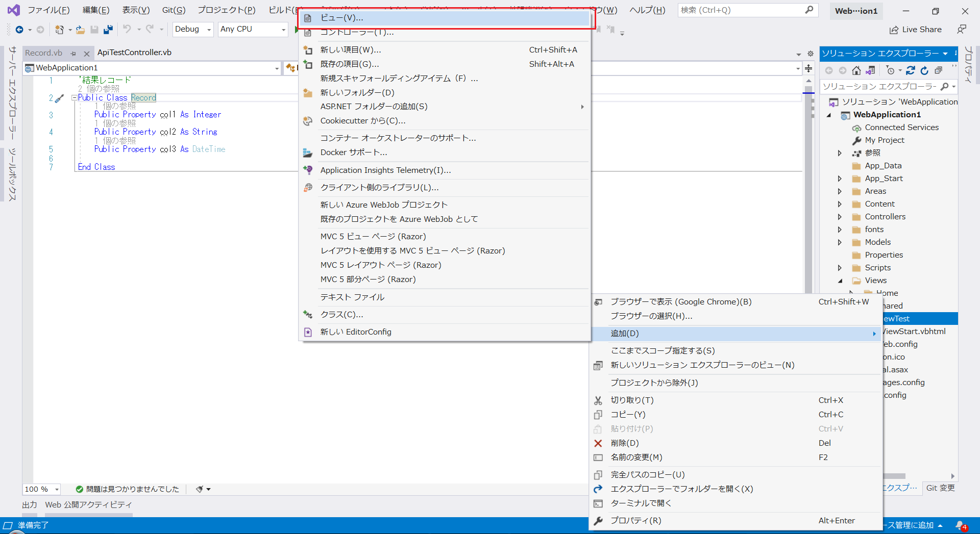Open the 100% zoom level selector

click(41, 489)
